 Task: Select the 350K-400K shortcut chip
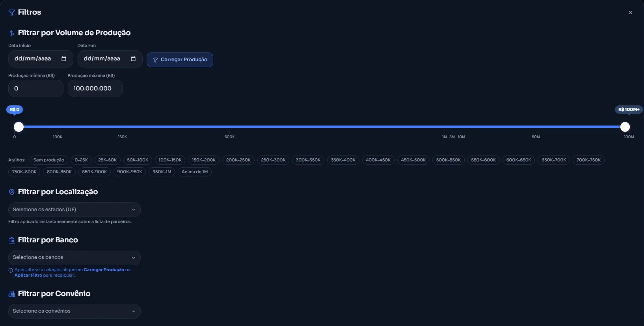click(x=343, y=160)
